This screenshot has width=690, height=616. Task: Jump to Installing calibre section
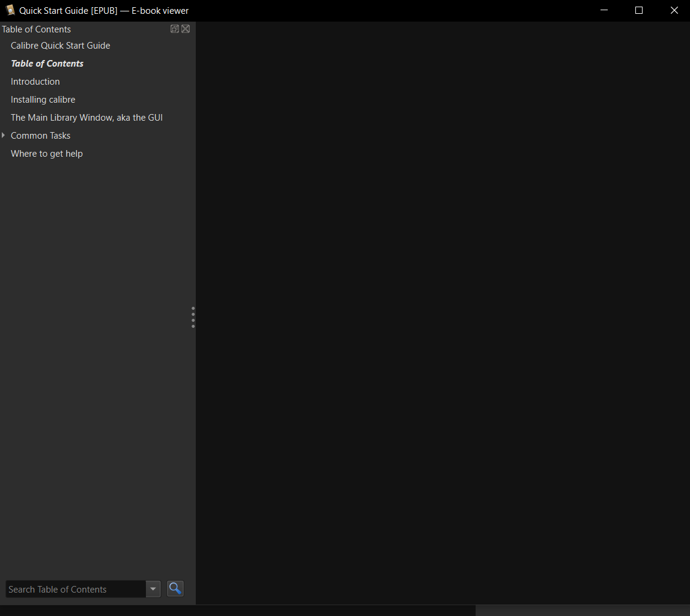tap(43, 100)
